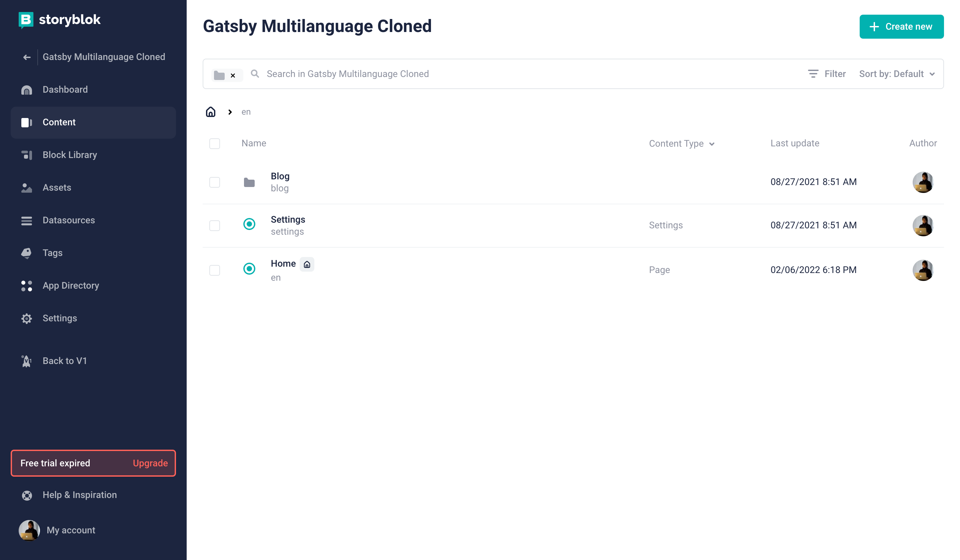This screenshot has height=560, width=960.
Task: Click the Settings gear icon in sidebar
Action: click(27, 318)
